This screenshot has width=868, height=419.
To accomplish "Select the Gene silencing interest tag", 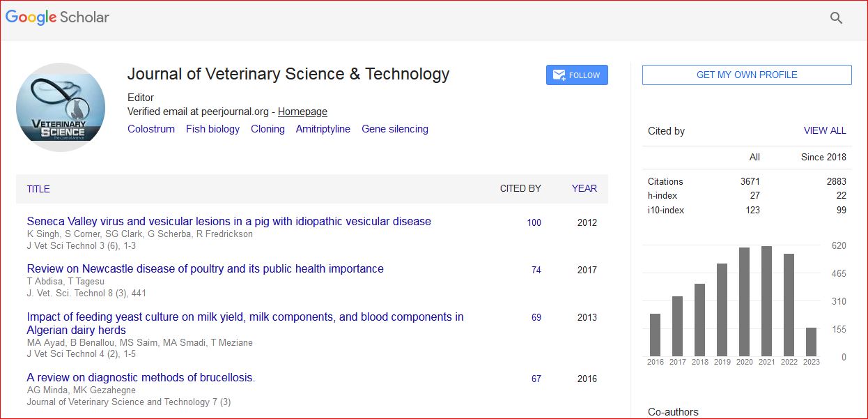I will (x=395, y=129).
